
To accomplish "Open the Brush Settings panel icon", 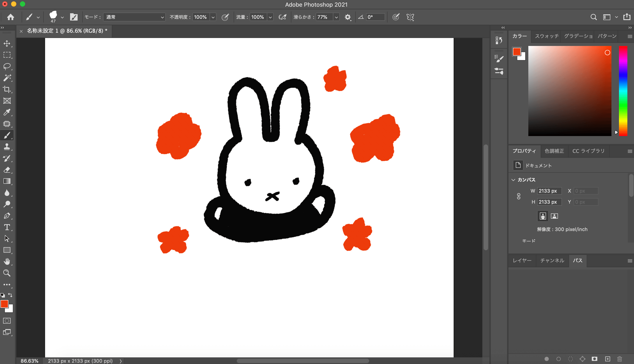I will pyautogui.click(x=499, y=59).
